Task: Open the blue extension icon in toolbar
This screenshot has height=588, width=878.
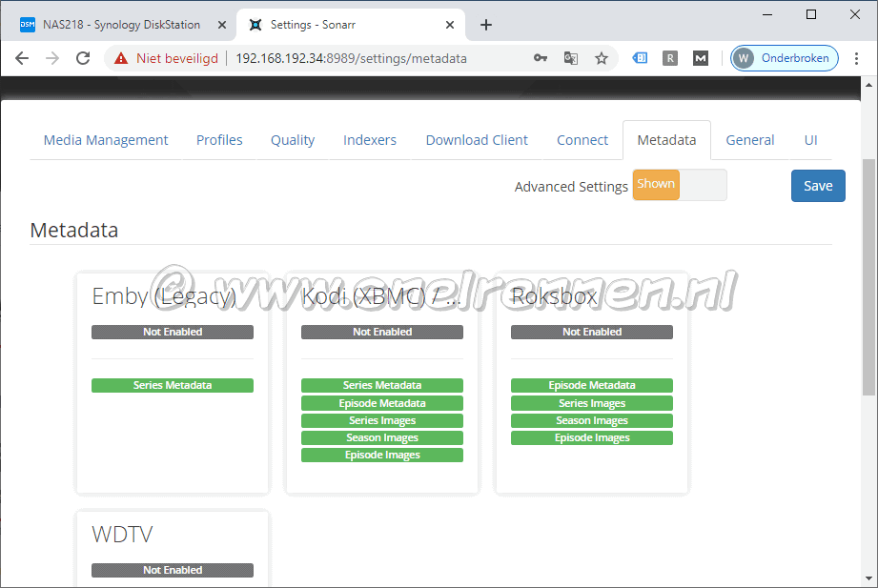Action: pos(640,58)
